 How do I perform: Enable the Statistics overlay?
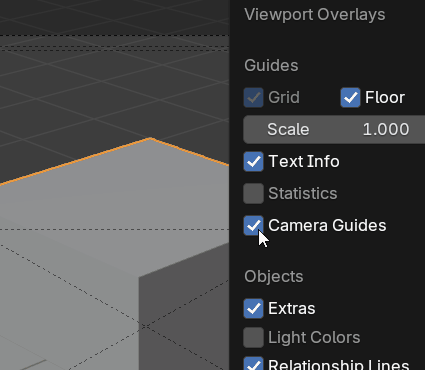tap(253, 193)
